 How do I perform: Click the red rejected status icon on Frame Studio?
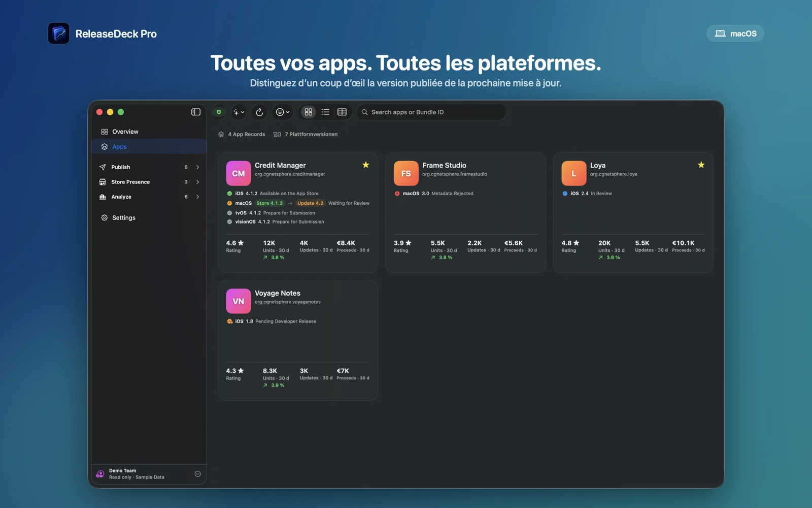click(x=397, y=194)
